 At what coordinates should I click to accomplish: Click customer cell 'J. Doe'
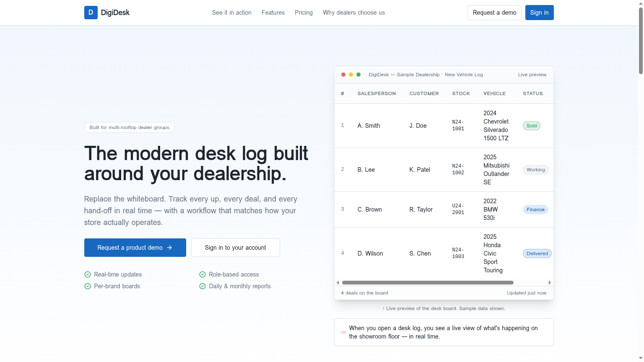418,126
